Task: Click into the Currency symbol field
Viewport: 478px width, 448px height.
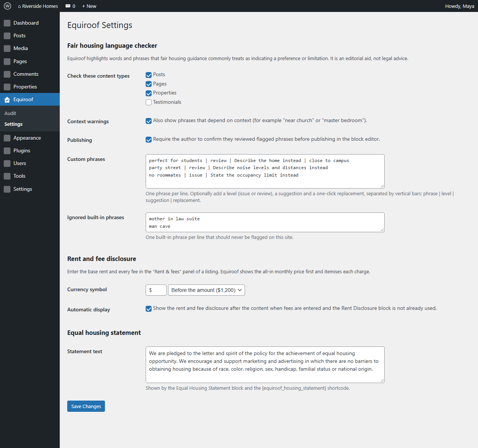Action: pyautogui.click(x=156, y=290)
